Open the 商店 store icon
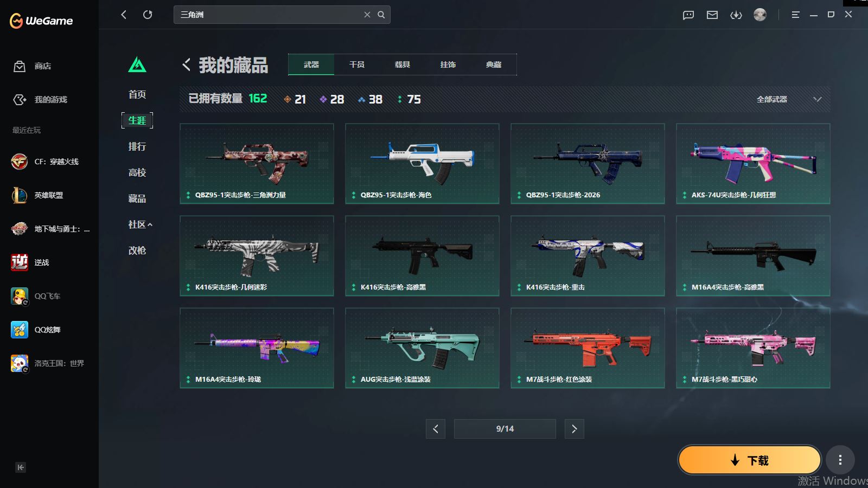The height and width of the screenshot is (488, 868). (x=20, y=66)
